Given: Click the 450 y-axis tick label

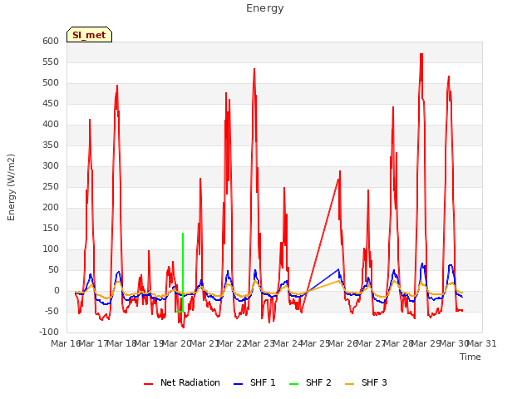Looking at the screenshot, I should coord(51,104).
